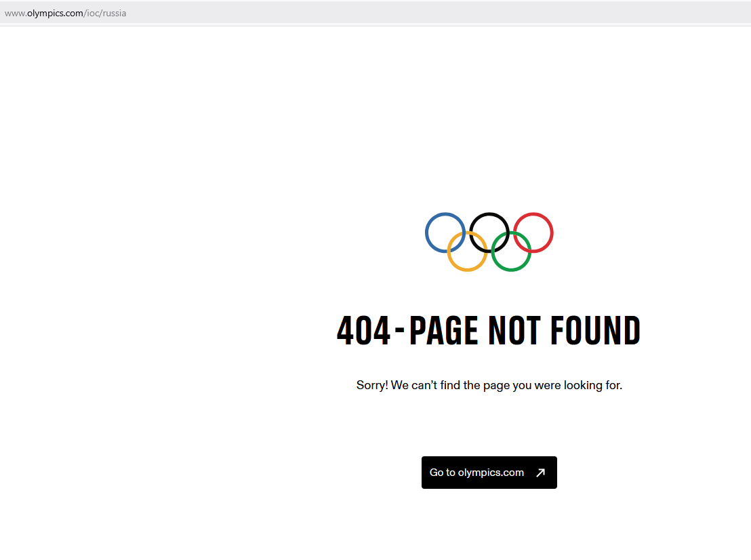Image resolution: width=751 pixels, height=560 pixels.
Task: Click the 'Go to olympics.com' button
Action: coord(489,473)
